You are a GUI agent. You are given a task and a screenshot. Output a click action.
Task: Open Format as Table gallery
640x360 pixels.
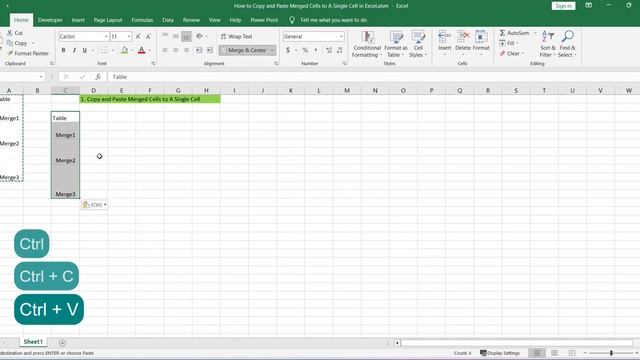(396, 44)
